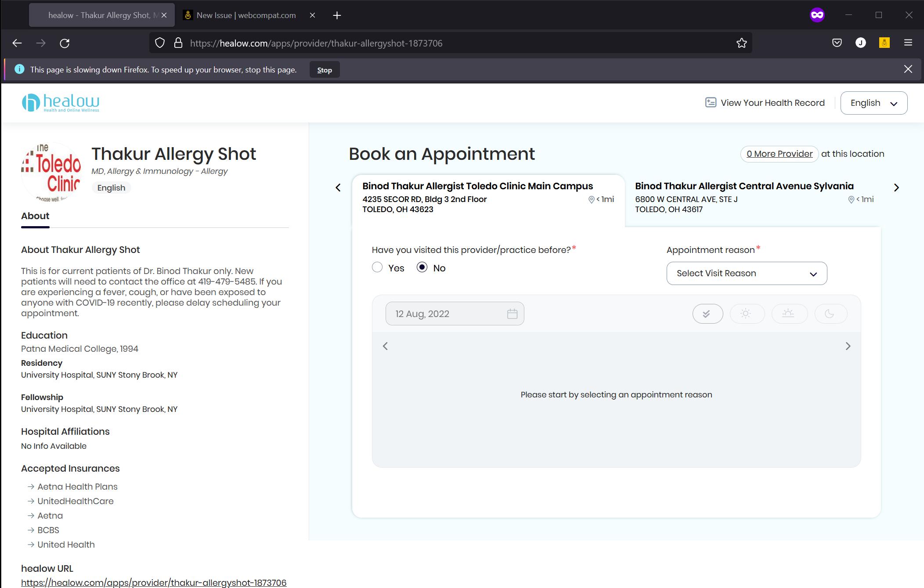
Task: Bookmark this page with the star icon
Action: (742, 43)
